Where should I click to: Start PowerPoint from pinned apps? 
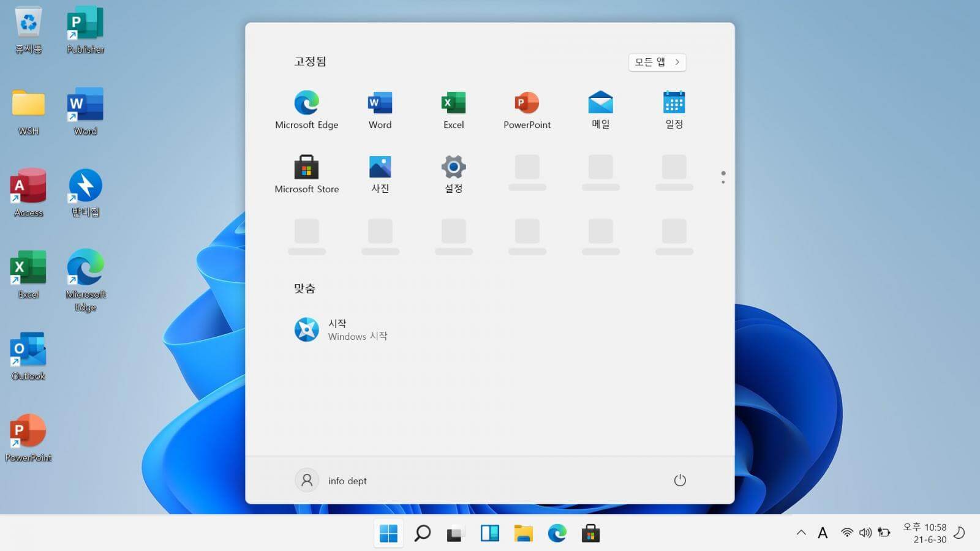[527, 110]
